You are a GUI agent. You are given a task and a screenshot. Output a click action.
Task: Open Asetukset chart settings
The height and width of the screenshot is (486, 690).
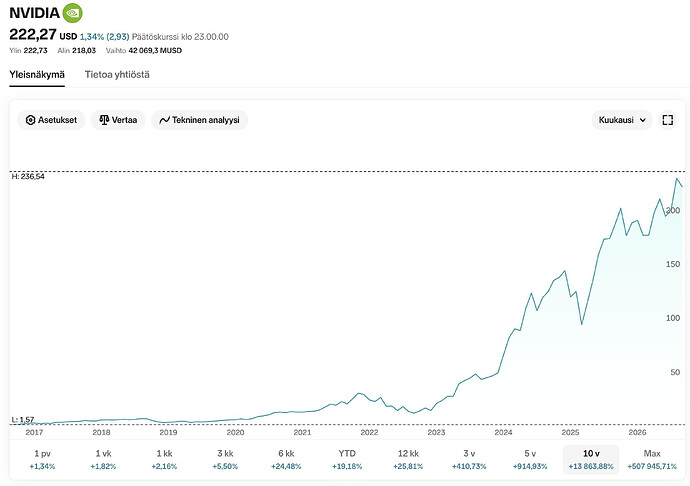click(51, 120)
